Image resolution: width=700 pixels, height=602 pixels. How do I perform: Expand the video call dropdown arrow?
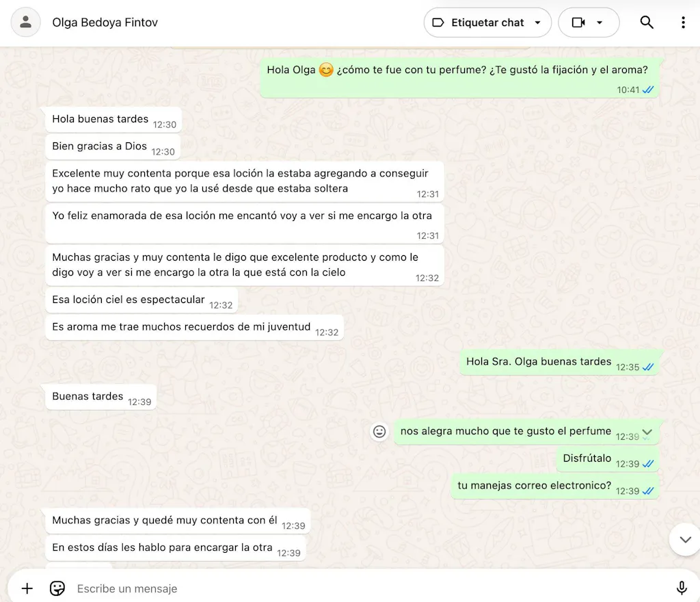(600, 23)
